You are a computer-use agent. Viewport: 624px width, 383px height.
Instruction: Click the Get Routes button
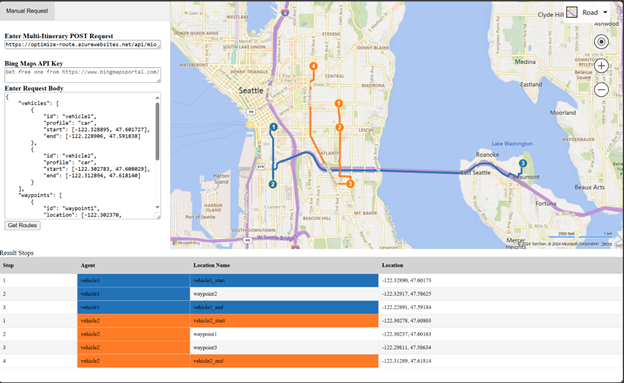[x=23, y=225]
